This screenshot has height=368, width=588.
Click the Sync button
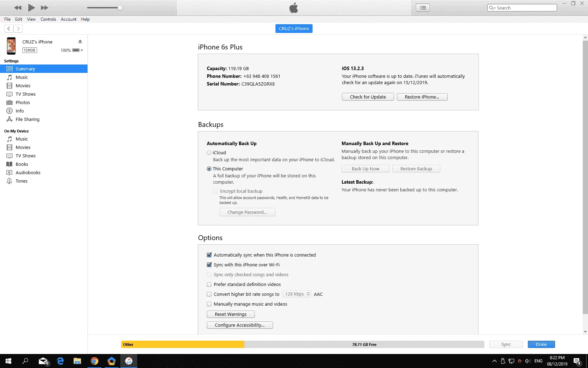506,344
